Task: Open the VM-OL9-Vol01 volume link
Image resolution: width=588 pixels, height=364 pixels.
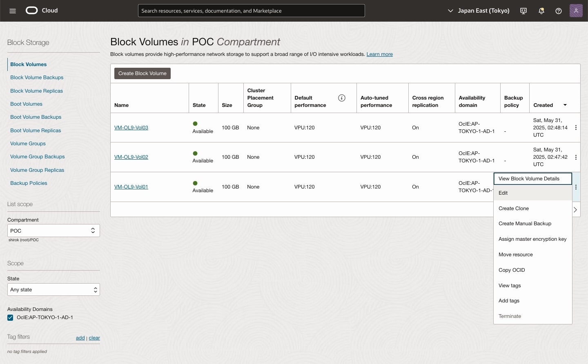Action: click(x=131, y=187)
